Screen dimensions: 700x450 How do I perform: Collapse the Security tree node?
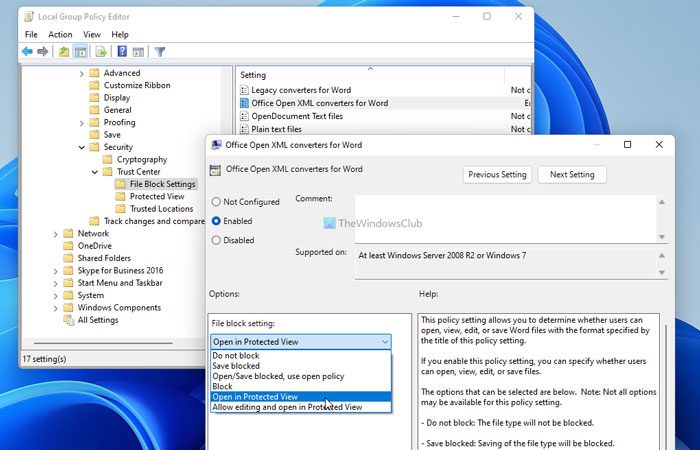tap(82, 147)
